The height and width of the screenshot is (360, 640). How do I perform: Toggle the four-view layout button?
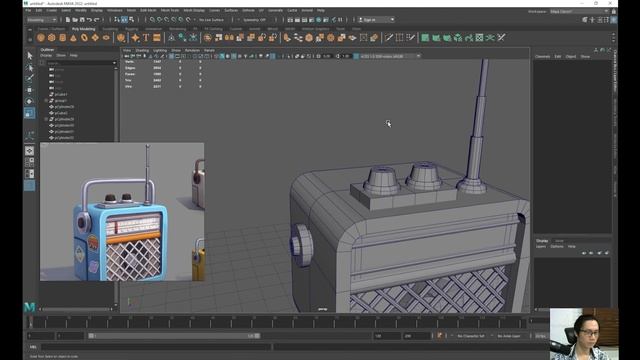[x=29, y=162]
